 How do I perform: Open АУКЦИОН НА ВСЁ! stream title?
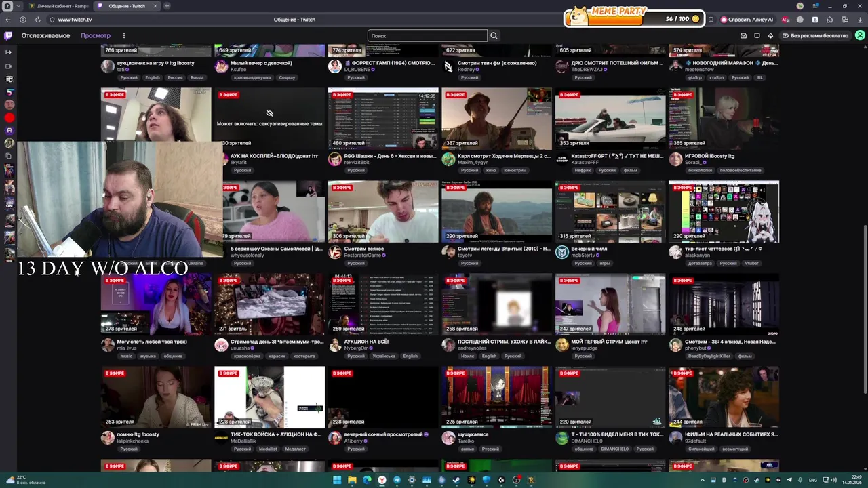click(366, 342)
